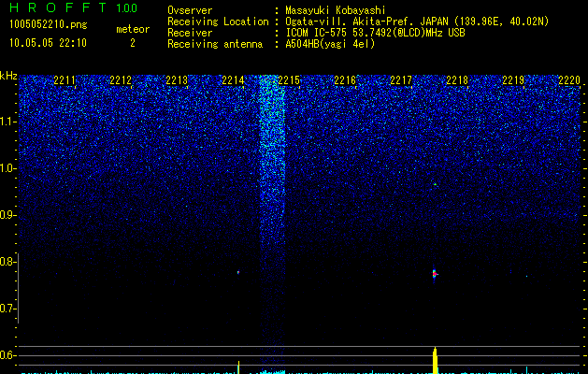The width and height of the screenshot is (588, 374).
Task: Click the 2213 time marker
Action: click(177, 80)
